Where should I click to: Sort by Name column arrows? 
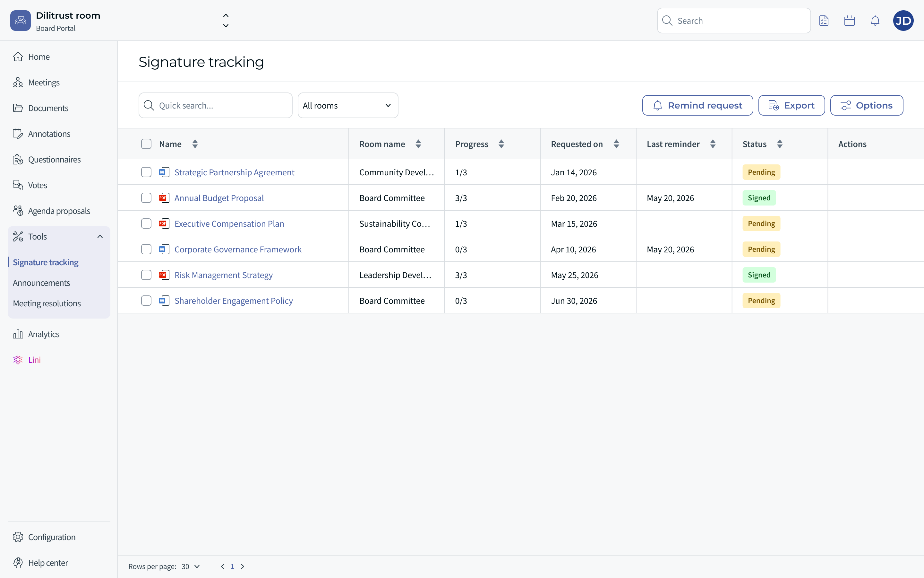(x=195, y=144)
